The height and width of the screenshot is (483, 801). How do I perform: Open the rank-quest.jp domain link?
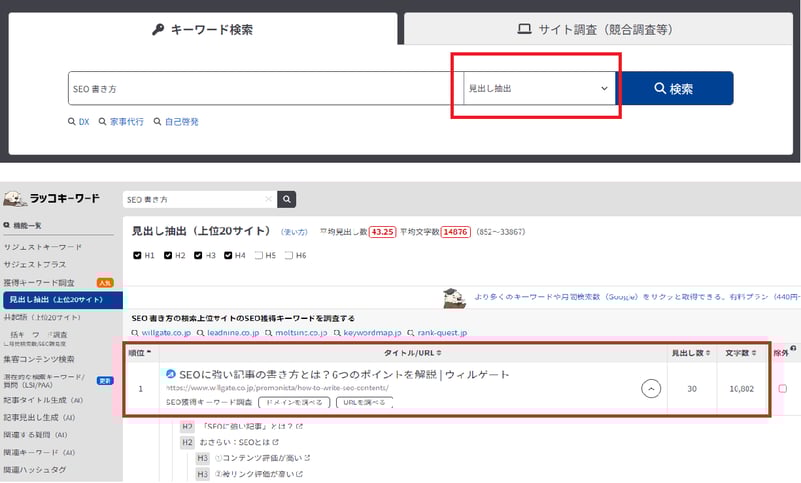(x=442, y=333)
